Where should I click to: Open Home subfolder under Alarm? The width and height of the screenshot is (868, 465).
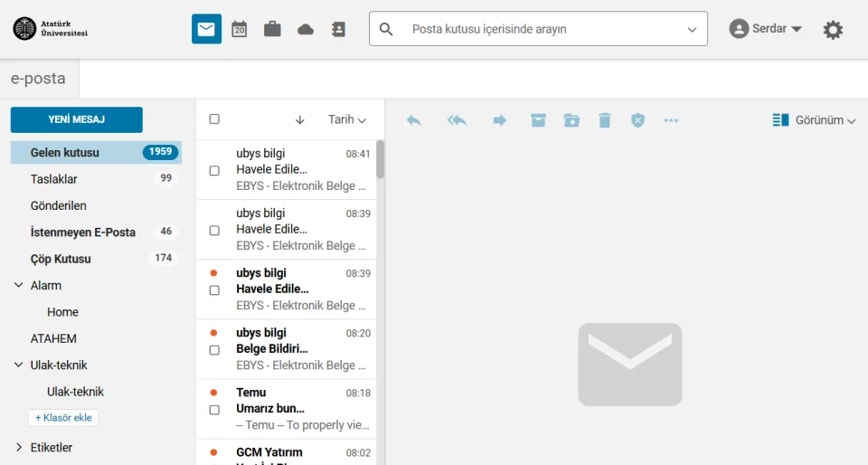tap(62, 312)
